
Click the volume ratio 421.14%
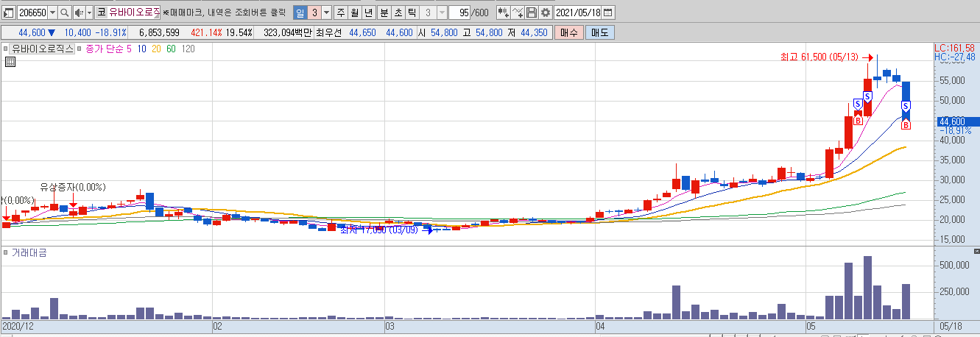[x=206, y=33]
